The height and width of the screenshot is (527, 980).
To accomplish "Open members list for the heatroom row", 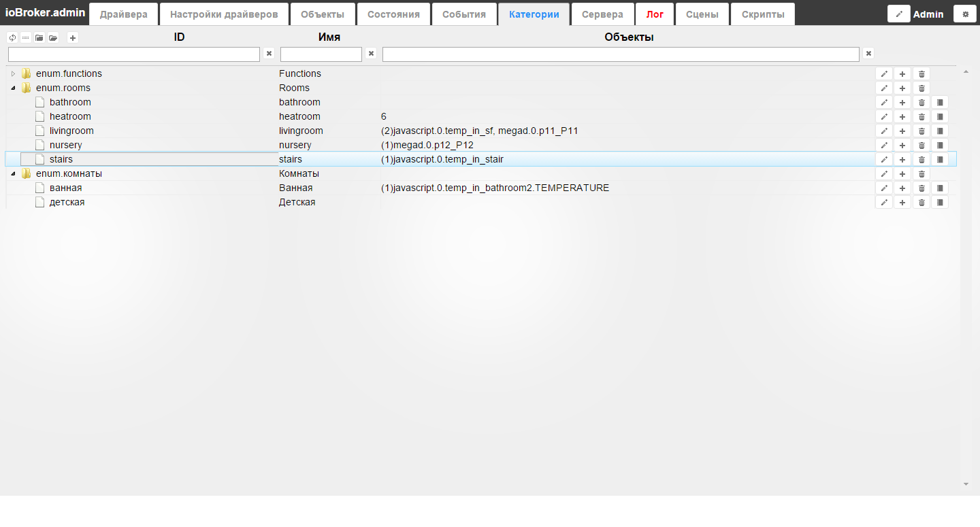I will click(940, 116).
